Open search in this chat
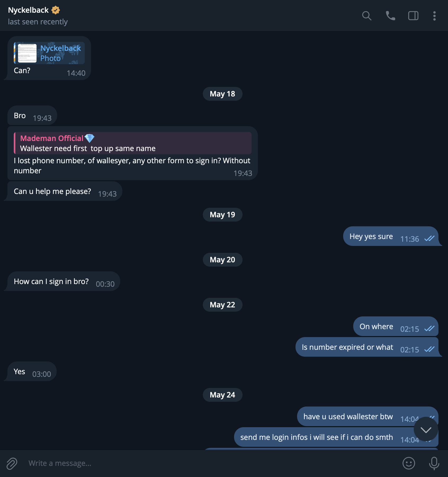This screenshot has width=448, height=477. coord(367,16)
